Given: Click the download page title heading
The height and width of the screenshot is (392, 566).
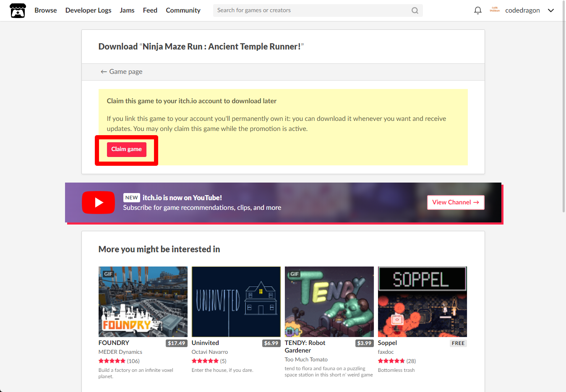Looking at the screenshot, I should [201, 47].
